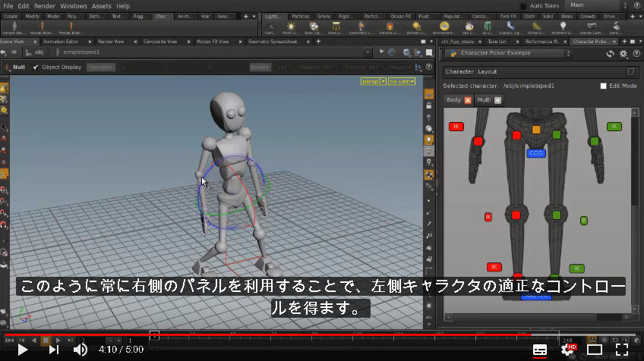Open YouTube player settings gear
Screen dimensions: 644x361
tap(567, 350)
